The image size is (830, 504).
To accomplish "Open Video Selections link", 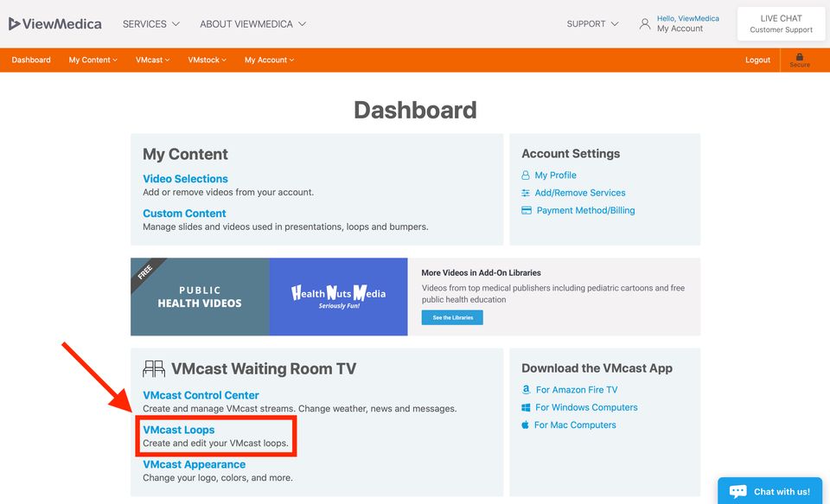I will coord(185,179).
